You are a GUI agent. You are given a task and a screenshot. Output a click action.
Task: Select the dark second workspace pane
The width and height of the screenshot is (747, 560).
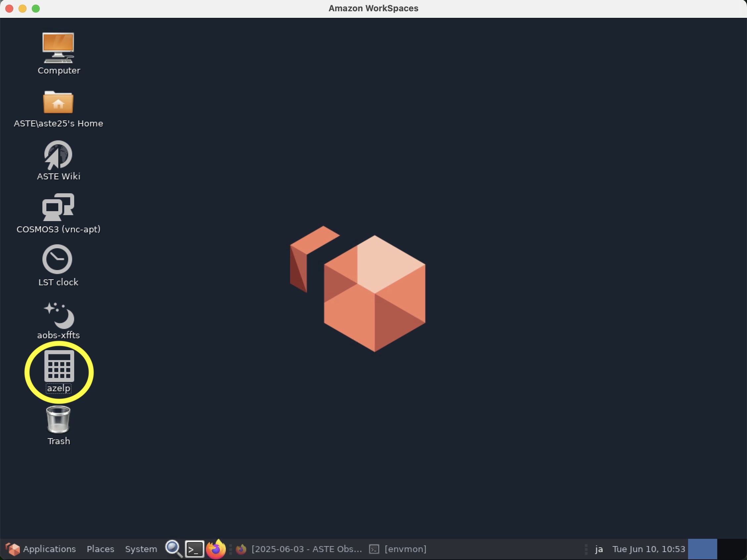click(x=731, y=549)
